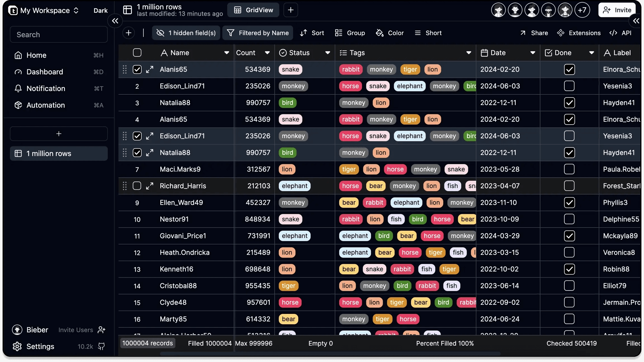Screen dimensions: 644x362
Task: Click the search input field
Action: tap(59, 34)
